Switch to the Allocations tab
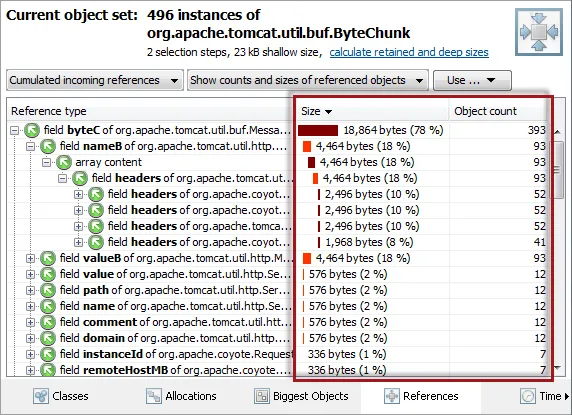Viewport: 572px width, 415px height. pos(181,396)
